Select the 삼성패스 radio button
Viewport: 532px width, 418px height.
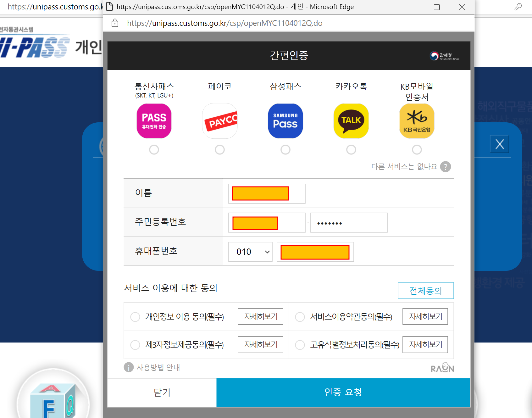[285, 150]
